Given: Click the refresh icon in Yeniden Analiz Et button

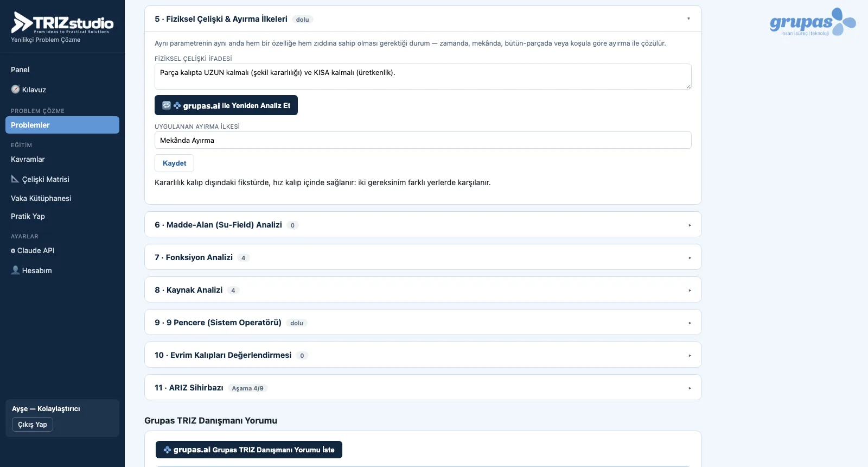Looking at the screenshot, I should (x=167, y=105).
